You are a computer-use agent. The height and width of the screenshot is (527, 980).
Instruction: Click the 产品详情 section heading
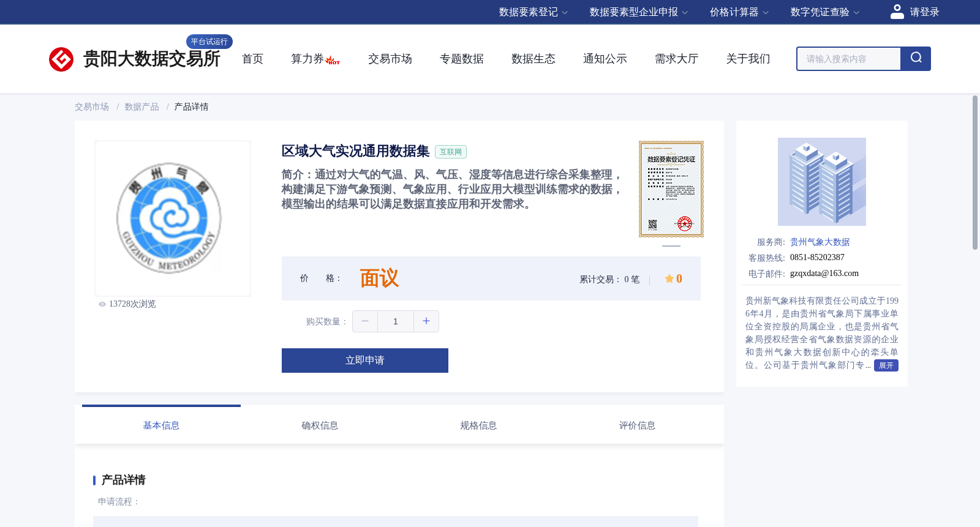tap(123, 480)
